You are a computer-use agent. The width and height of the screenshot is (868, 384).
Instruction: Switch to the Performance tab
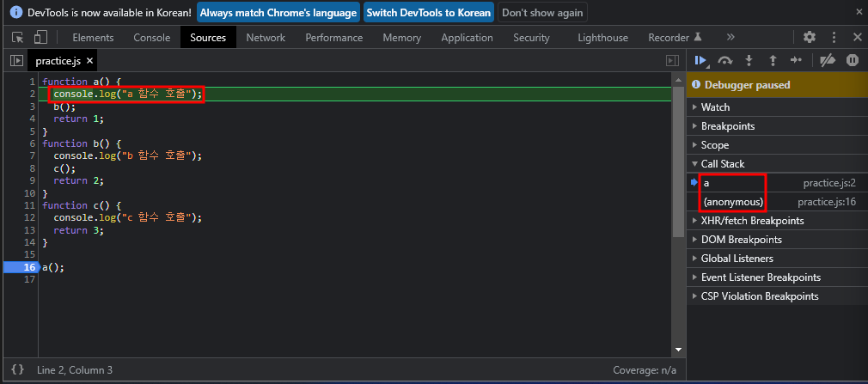333,38
